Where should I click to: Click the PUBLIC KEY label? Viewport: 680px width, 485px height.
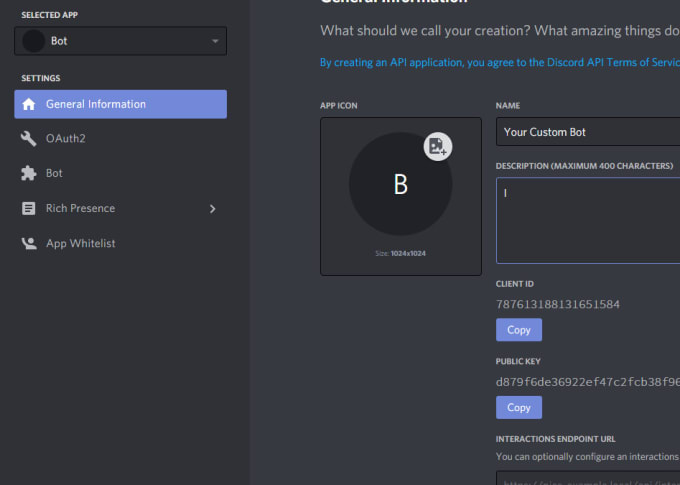pyautogui.click(x=518, y=361)
